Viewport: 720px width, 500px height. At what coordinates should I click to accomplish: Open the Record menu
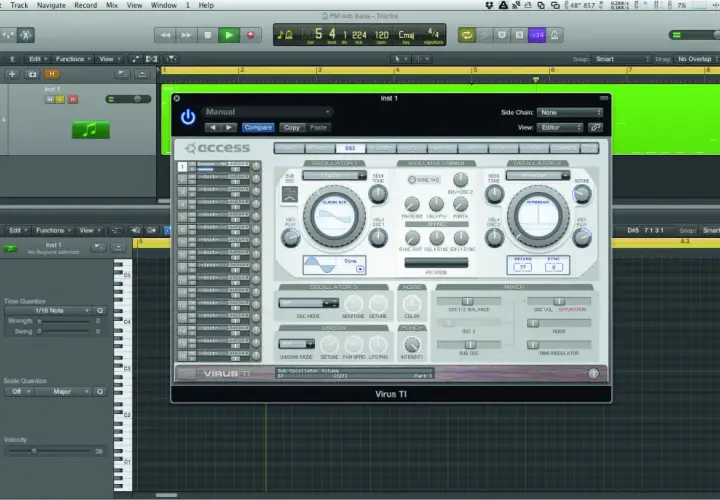(x=85, y=5)
